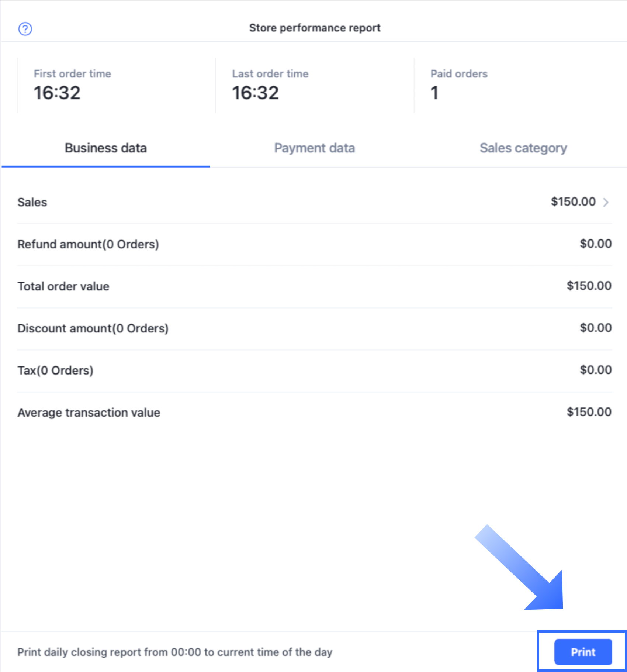Image resolution: width=627 pixels, height=672 pixels.
Task: Click the question mark circle icon
Action: 25,28
